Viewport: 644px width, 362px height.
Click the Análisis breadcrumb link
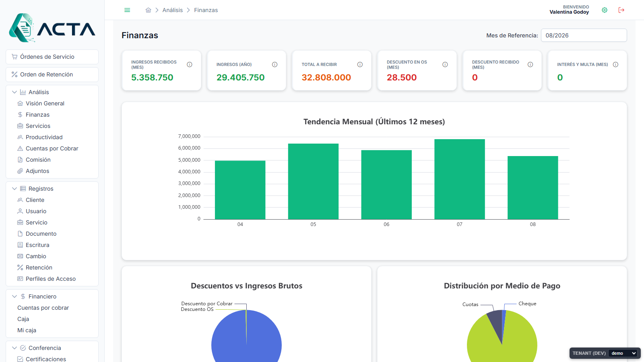click(173, 10)
